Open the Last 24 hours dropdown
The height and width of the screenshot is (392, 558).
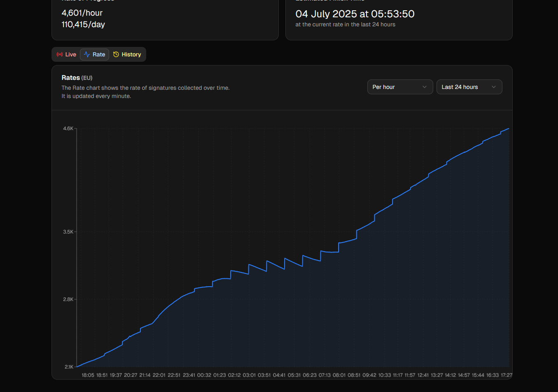tap(469, 87)
